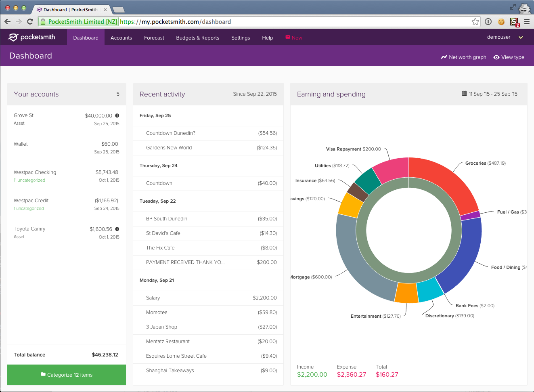Click the Categorize 12 items button
The width and height of the screenshot is (534, 392).
click(x=67, y=375)
